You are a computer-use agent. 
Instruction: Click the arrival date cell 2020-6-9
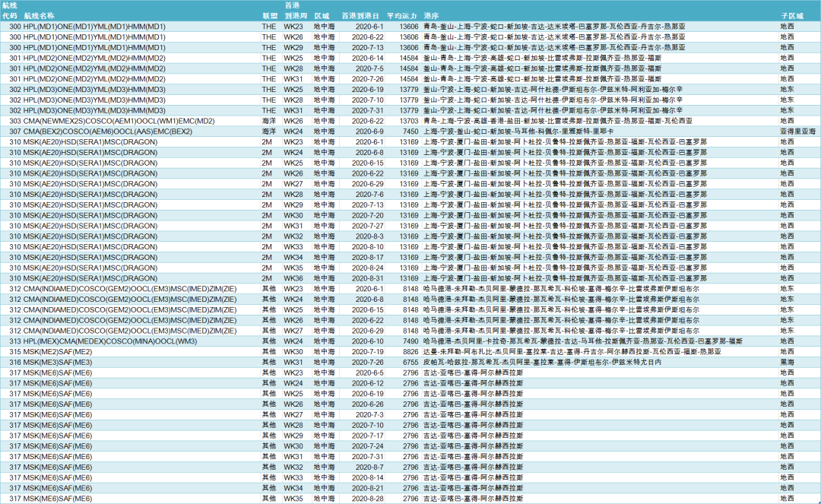coord(369,132)
